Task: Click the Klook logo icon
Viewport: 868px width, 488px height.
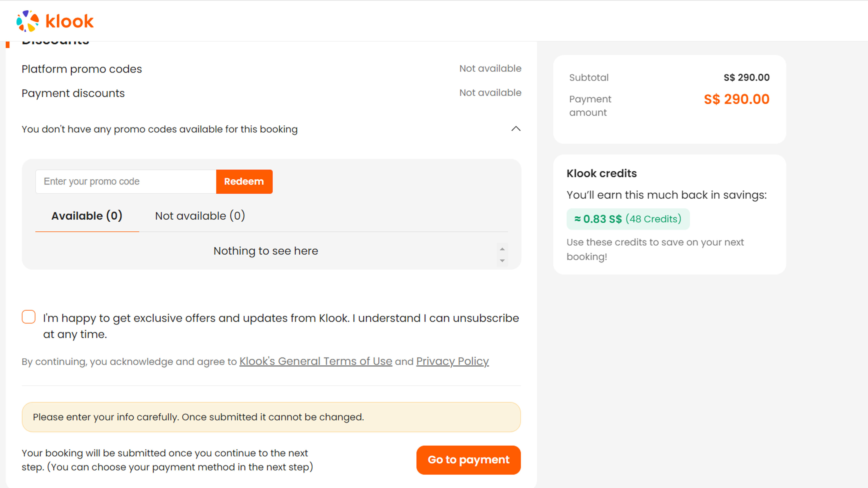Action: 28,21
